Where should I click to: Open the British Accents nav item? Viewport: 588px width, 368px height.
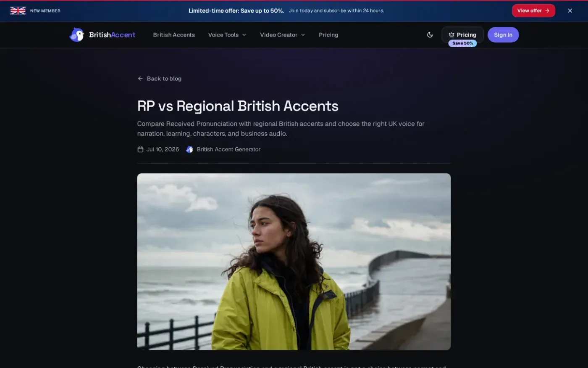174,35
